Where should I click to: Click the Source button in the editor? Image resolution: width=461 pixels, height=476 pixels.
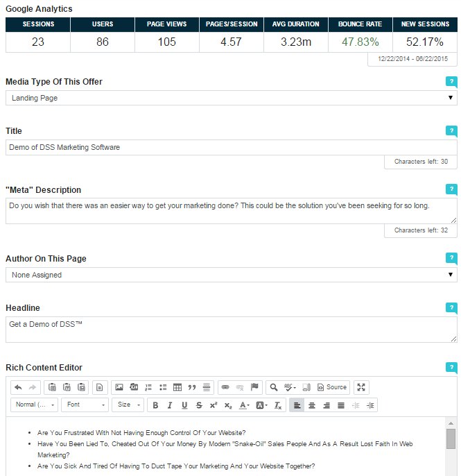pos(332,387)
